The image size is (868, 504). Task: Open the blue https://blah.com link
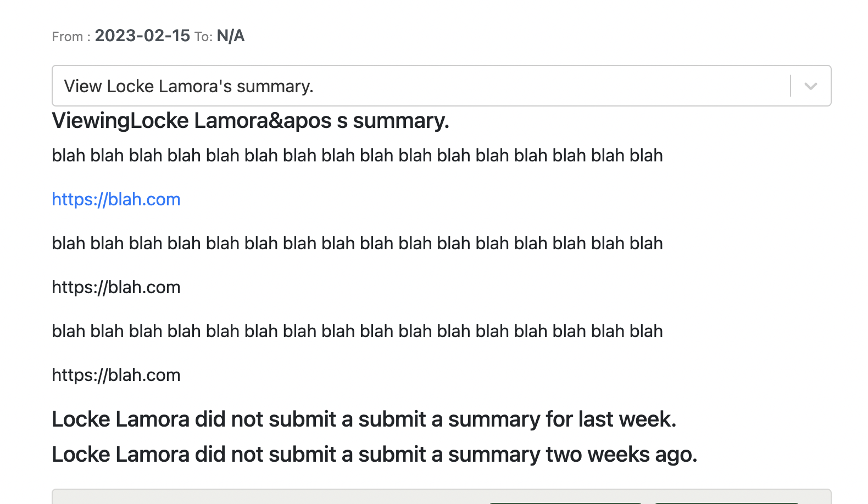(116, 199)
